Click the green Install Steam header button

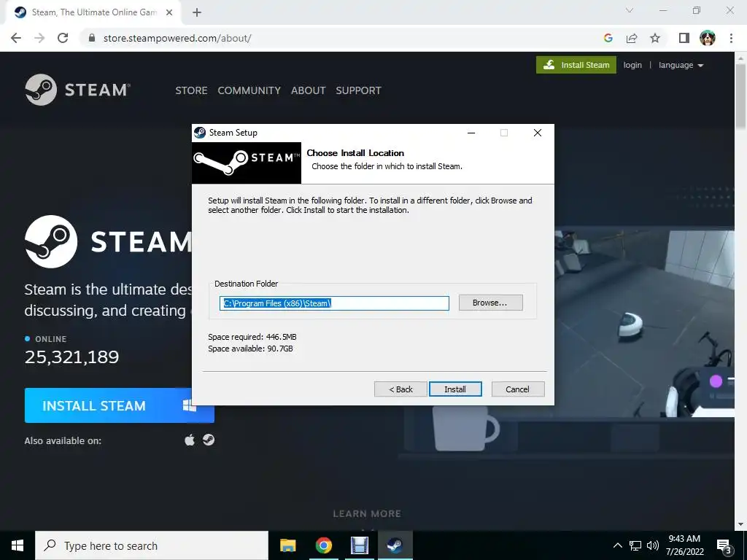pos(576,65)
